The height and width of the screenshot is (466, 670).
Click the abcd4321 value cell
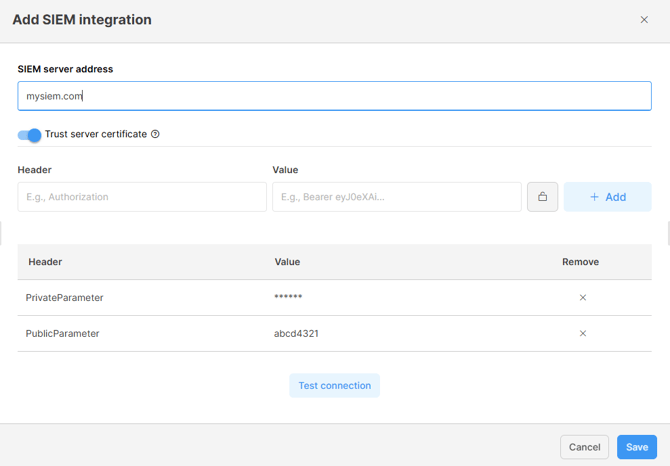click(296, 334)
